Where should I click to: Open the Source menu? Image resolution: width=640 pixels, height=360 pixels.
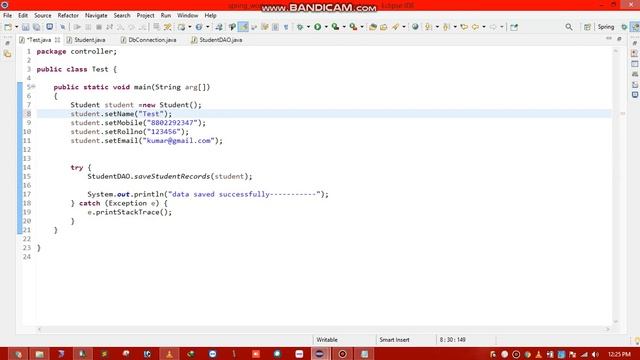tap(42, 16)
